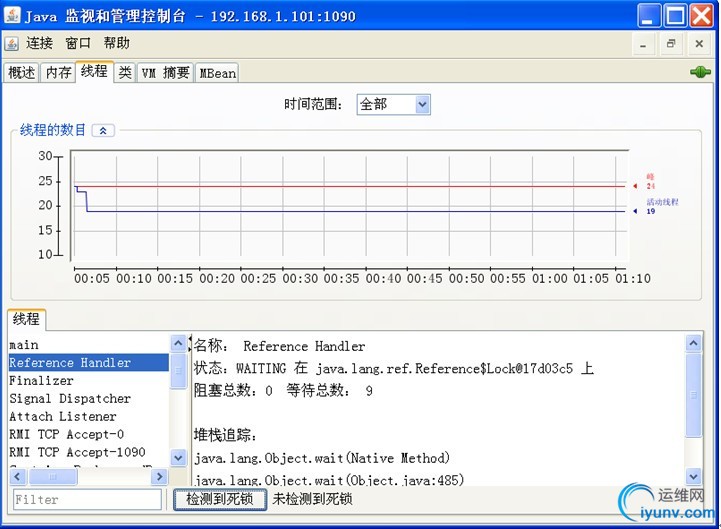Click the java.lang.Object.wait(Native Method) stack line

click(322, 458)
